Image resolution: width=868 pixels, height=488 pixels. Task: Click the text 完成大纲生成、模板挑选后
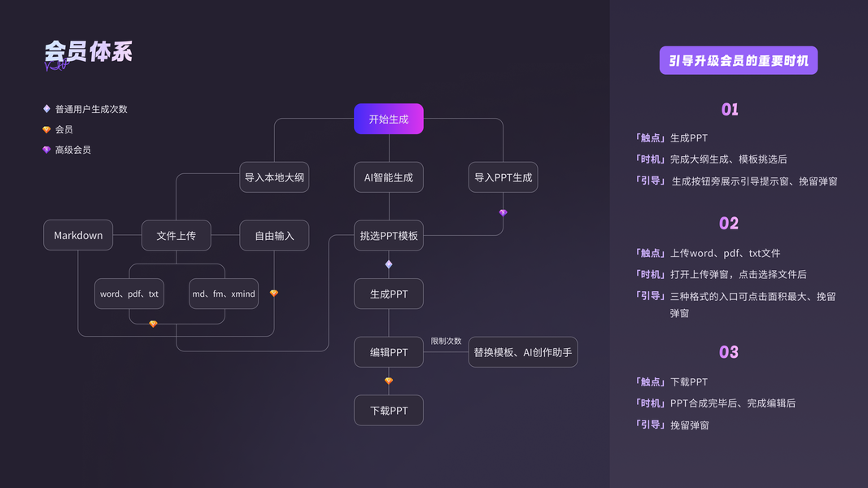(729, 159)
